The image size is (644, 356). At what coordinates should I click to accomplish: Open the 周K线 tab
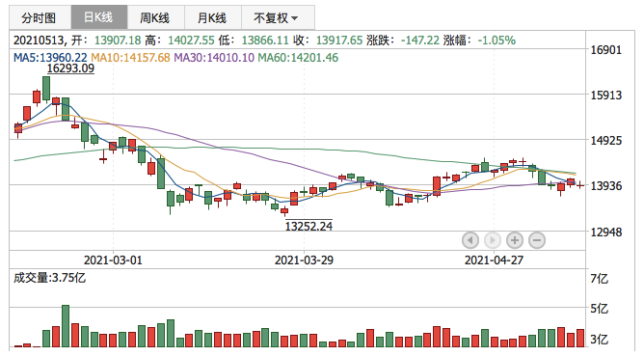tap(155, 17)
